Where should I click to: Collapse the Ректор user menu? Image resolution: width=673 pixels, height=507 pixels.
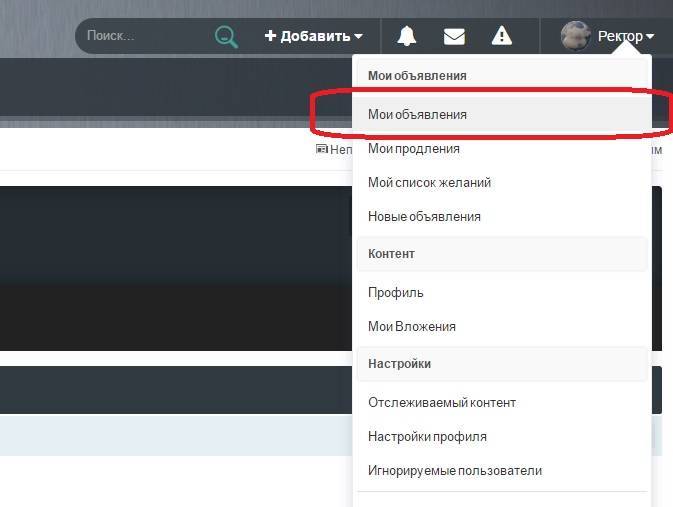[x=626, y=36]
